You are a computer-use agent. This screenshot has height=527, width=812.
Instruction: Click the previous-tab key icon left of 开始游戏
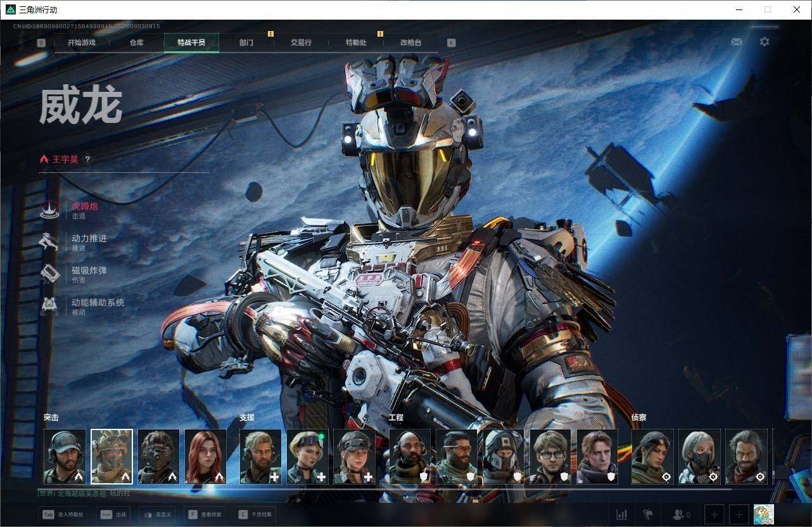41,43
